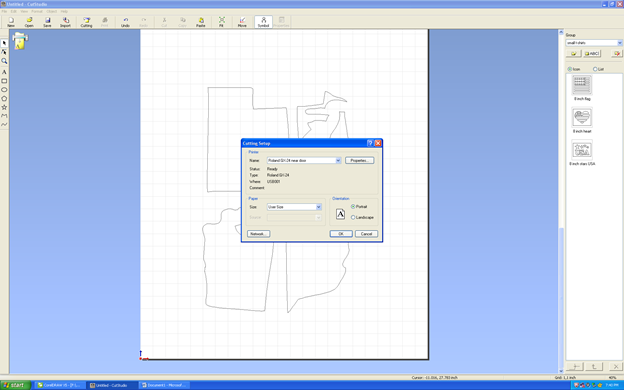Open the disabled Source dropdown

318,217
